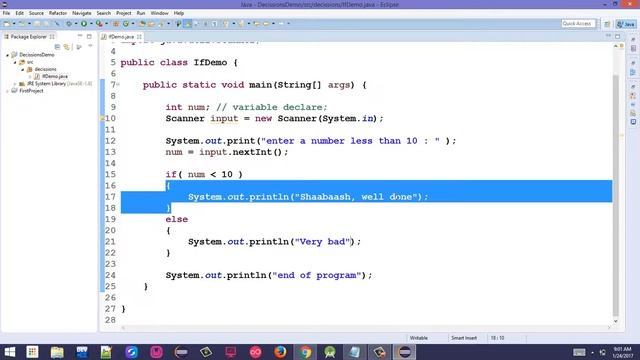This screenshot has height=360, width=640.
Task: Open Run button dropdown arrow
Action: 91,24
